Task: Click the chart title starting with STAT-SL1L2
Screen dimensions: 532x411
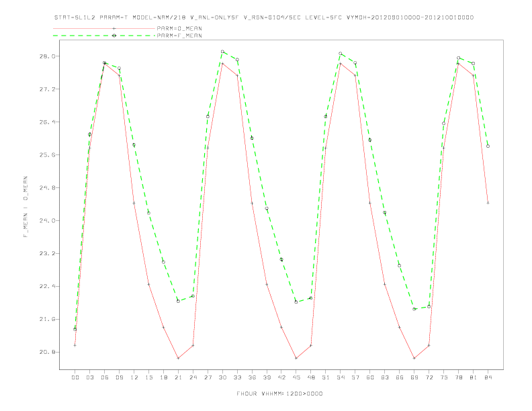Action: 263,17
